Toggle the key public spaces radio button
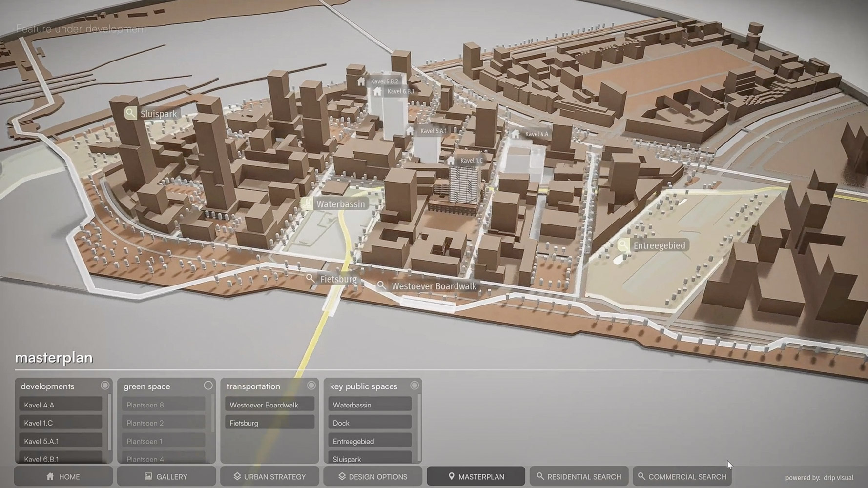This screenshot has height=488, width=868. coord(414,386)
